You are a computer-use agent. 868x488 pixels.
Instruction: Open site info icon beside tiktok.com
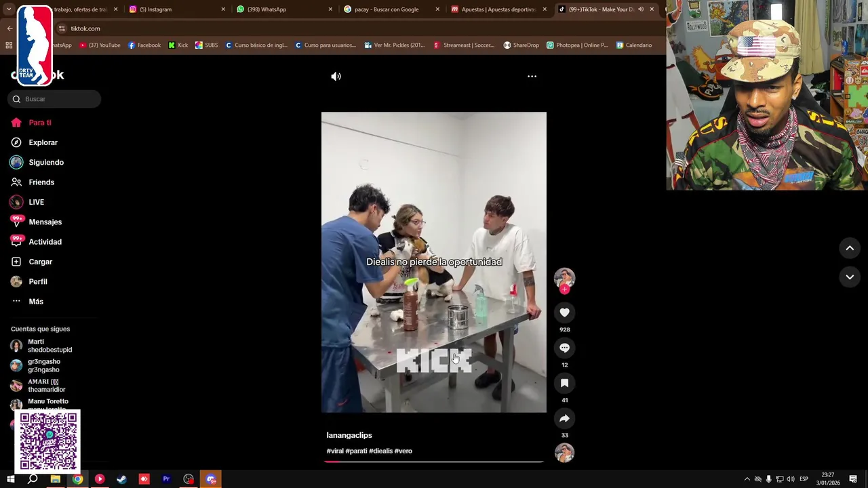click(x=62, y=28)
